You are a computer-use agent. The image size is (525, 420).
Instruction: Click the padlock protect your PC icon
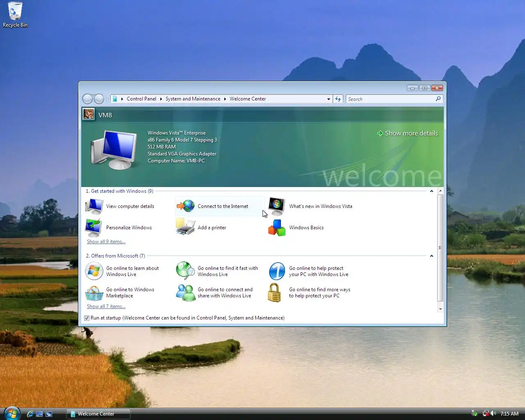click(x=274, y=293)
